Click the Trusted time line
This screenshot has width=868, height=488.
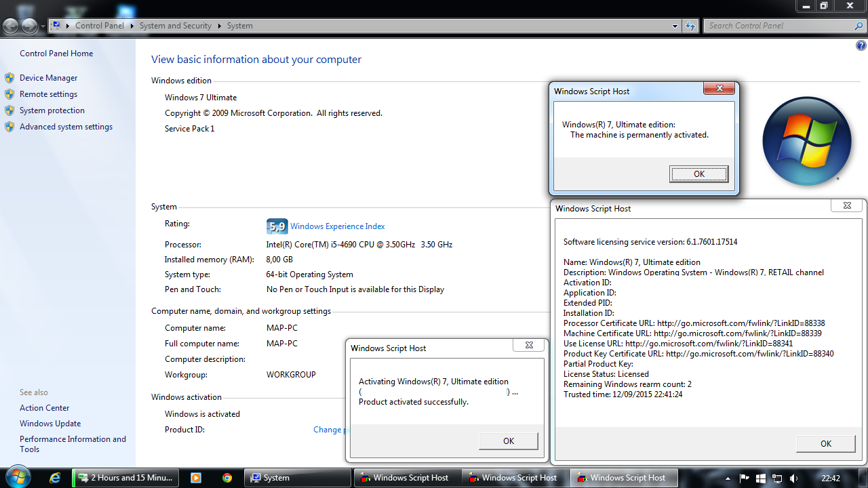coord(623,394)
